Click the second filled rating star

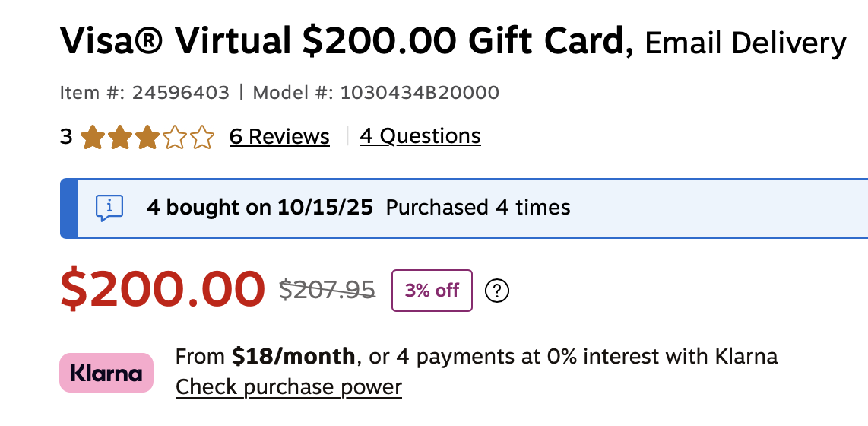click(x=119, y=137)
